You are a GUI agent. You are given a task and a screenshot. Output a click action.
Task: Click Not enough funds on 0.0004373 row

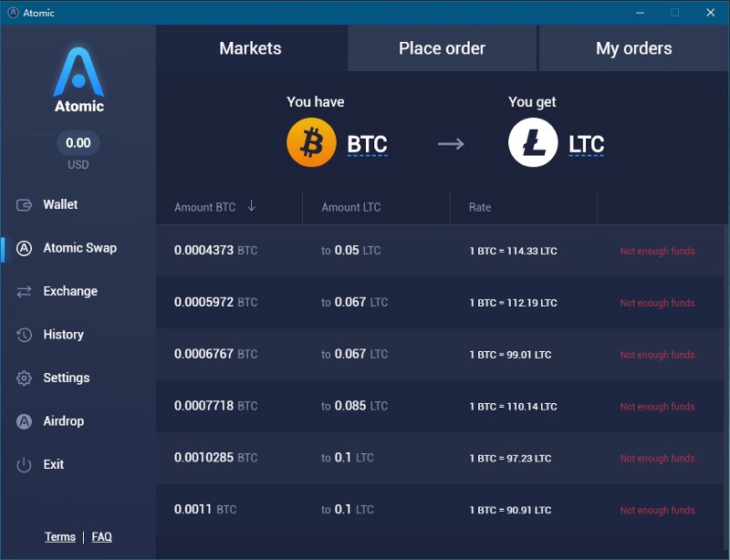coord(658,251)
